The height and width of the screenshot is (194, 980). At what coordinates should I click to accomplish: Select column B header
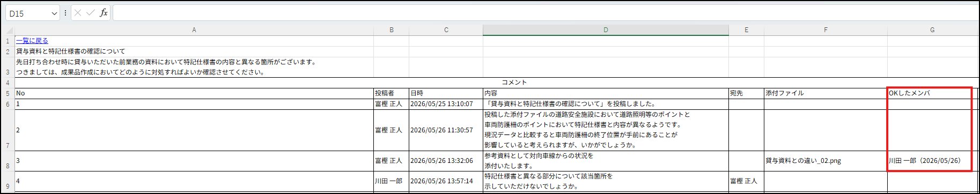click(x=392, y=30)
